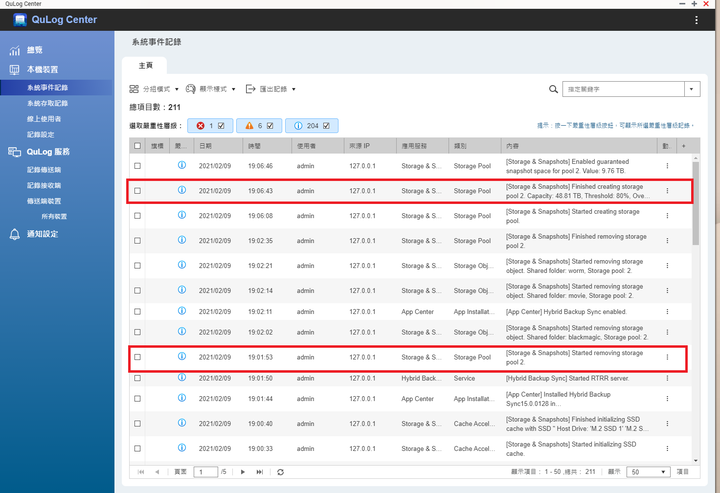Toggle warning severity filter checkbox
The height and width of the screenshot is (493, 720).
pos(270,126)
